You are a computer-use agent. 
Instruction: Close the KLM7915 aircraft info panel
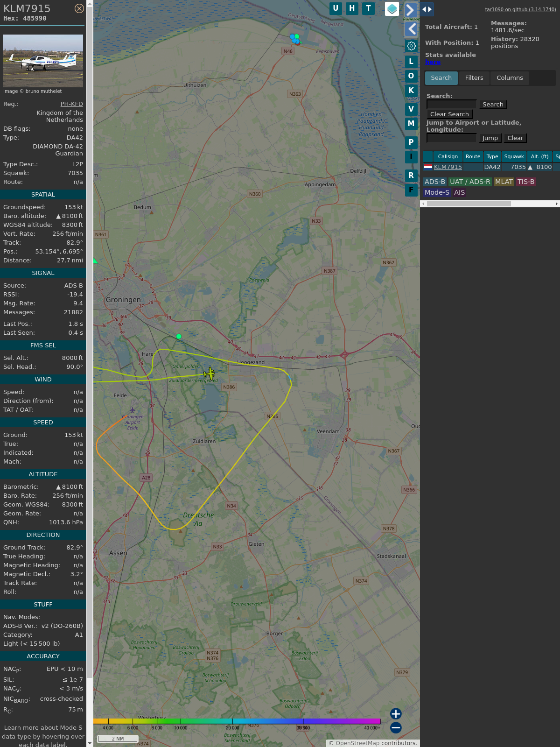tap(79, 8)
